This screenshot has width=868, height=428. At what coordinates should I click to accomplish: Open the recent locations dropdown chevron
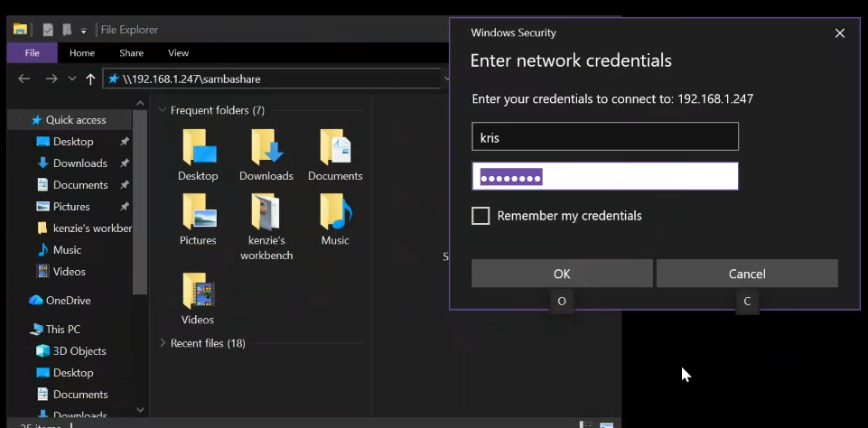pos(72,79)
